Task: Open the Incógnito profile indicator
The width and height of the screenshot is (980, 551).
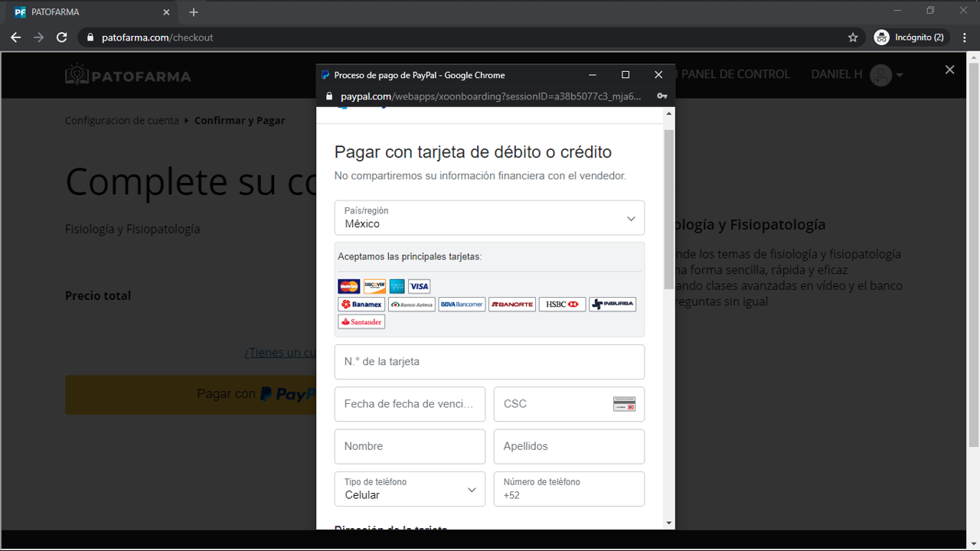Action: click(910, 37)
